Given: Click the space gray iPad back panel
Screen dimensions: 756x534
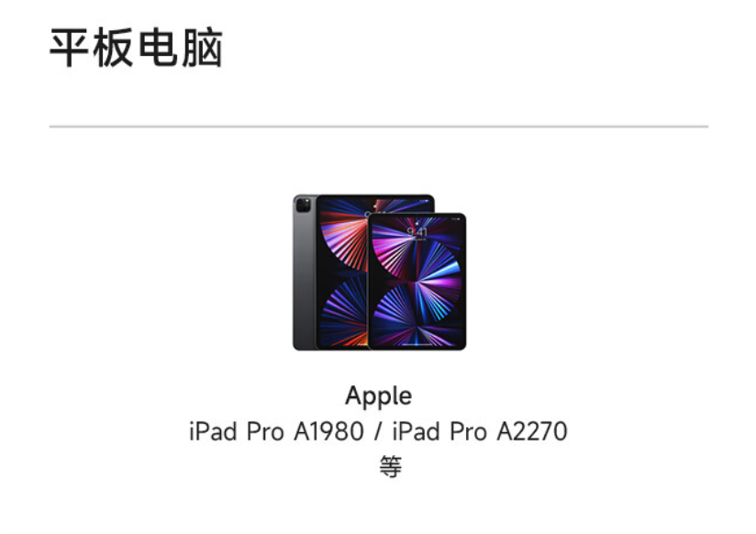Looking at the screenshot, I should [x=305, y=273].
